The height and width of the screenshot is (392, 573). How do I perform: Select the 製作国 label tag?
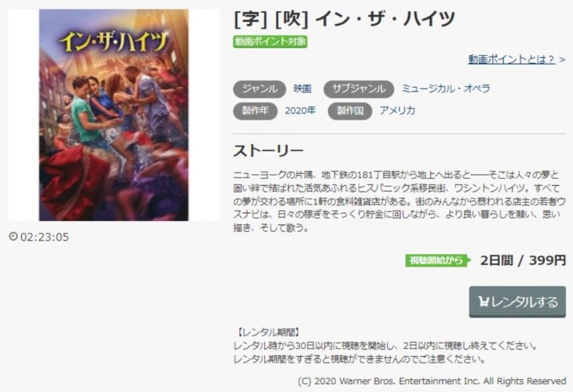click(350, 111)
